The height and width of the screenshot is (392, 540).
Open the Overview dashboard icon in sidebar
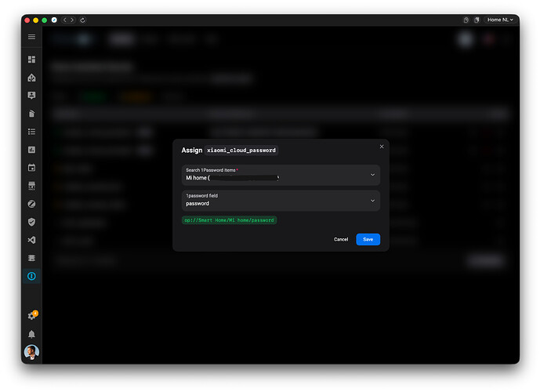(x=31, y=60)
